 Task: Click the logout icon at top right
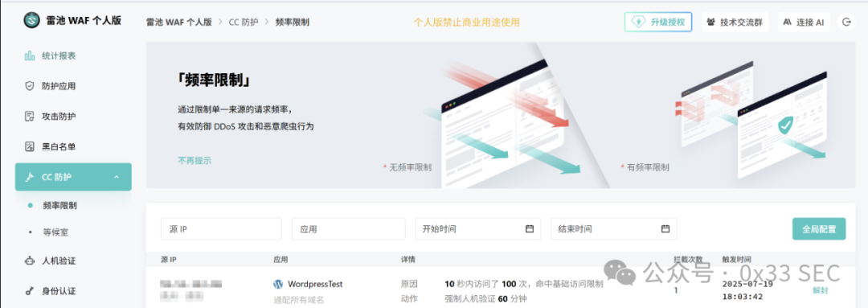[x=846, y=23]
